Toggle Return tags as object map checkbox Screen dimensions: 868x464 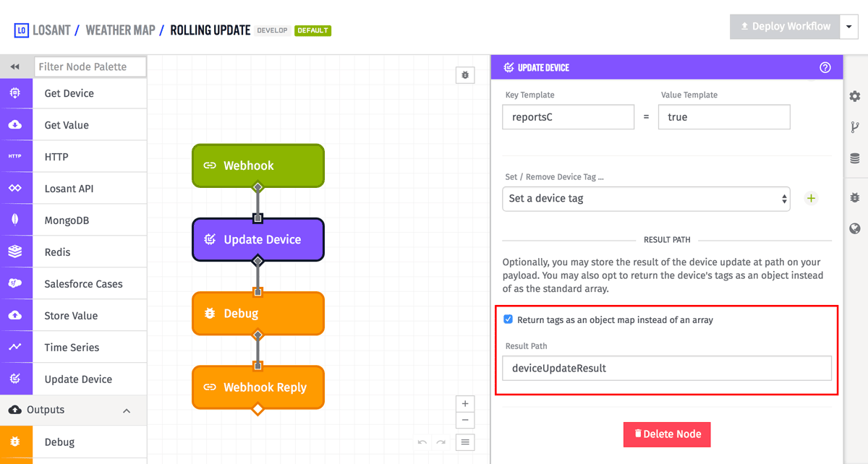click(x=508, y=319)
